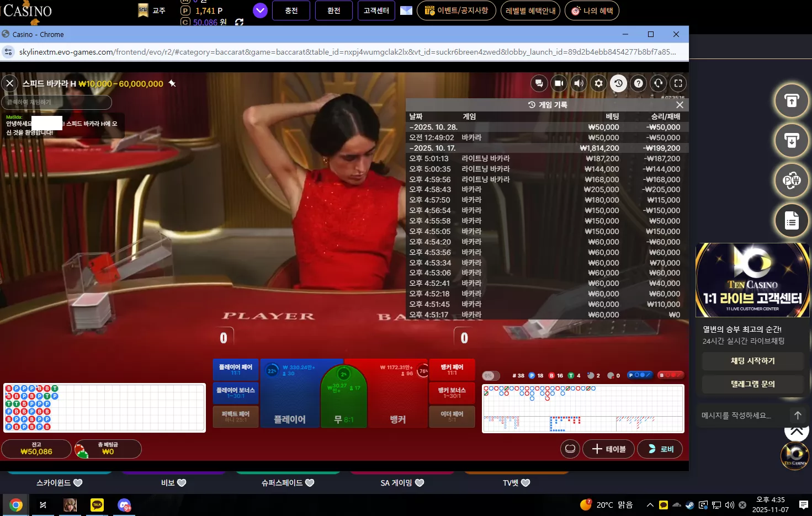The height and width of the screenshot is (516, 812).
Task: Click the + 테이블 button
Action: coord(609,449)
